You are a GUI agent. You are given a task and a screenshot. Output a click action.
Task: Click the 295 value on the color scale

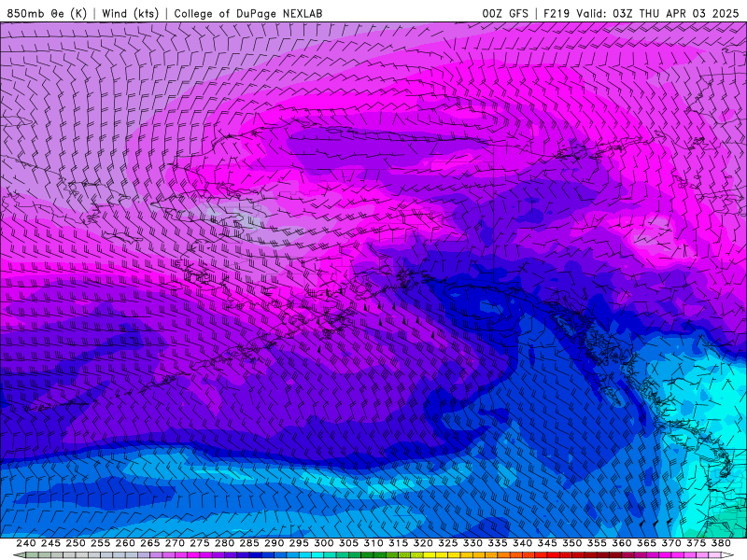299,543
